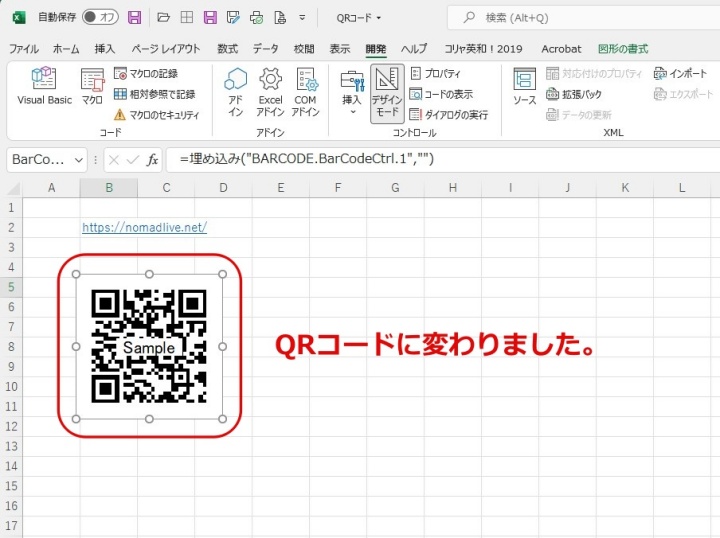Viewport: 720px width, 538px height.
Task: Switch to the 表示 tab
Action: [x=340, y=49]
